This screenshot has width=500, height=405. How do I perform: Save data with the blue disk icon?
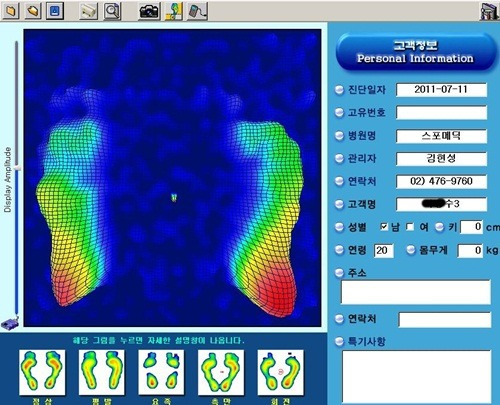(x=55, y=11)
